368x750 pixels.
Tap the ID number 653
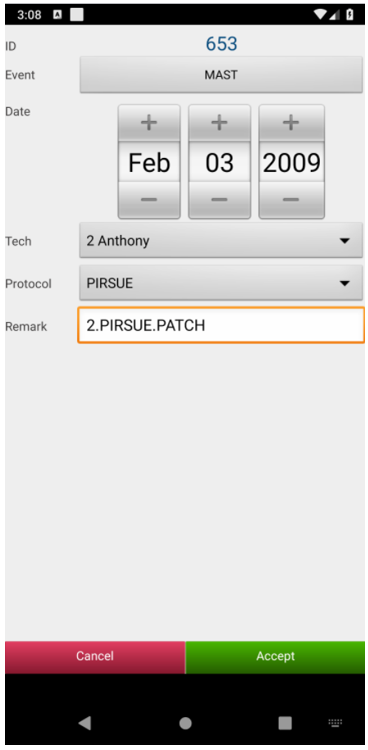click(x=221, y=44)
